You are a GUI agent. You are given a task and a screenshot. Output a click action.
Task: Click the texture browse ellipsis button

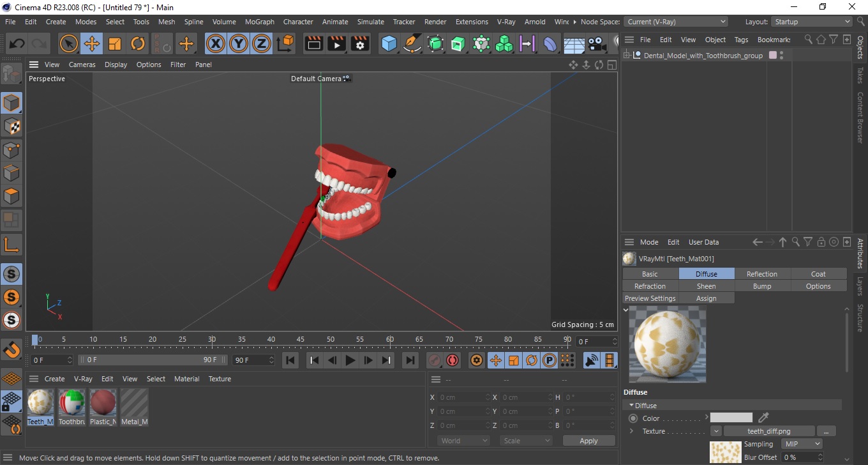tap(826, 431)
